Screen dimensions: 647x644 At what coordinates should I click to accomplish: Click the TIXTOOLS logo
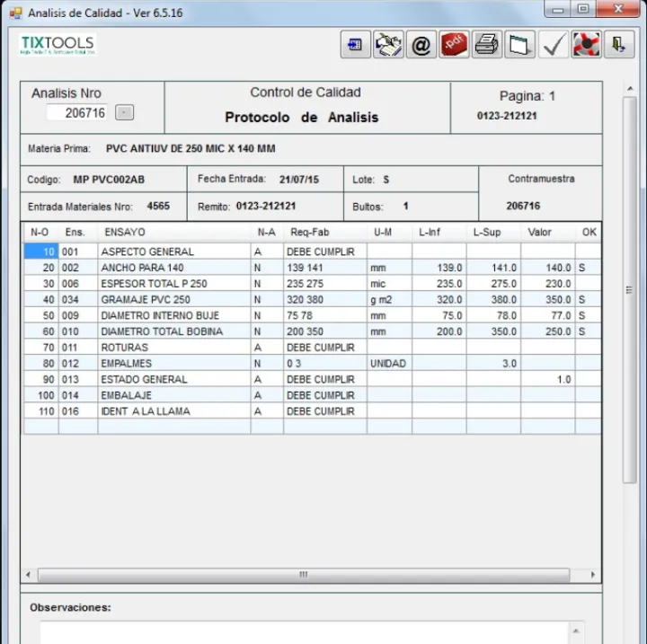[58, 45]
